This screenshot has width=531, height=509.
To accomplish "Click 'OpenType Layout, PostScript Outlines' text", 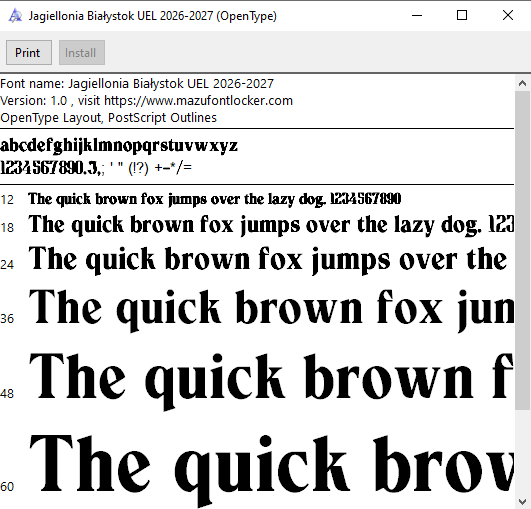I will [108, 118].
